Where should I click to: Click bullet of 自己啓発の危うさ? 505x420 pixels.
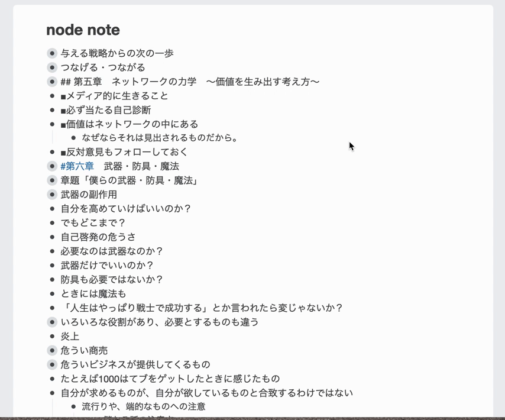click(x=52, y=237)
